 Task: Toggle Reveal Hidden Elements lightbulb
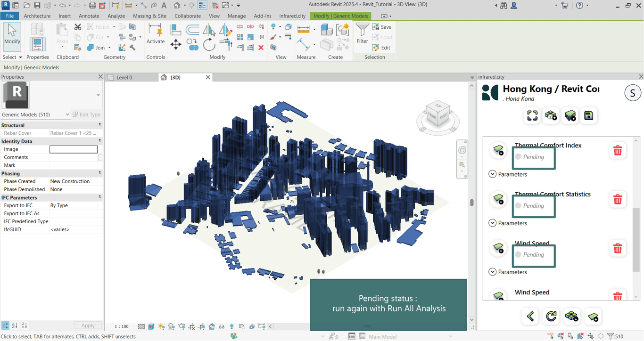(231, 326)
